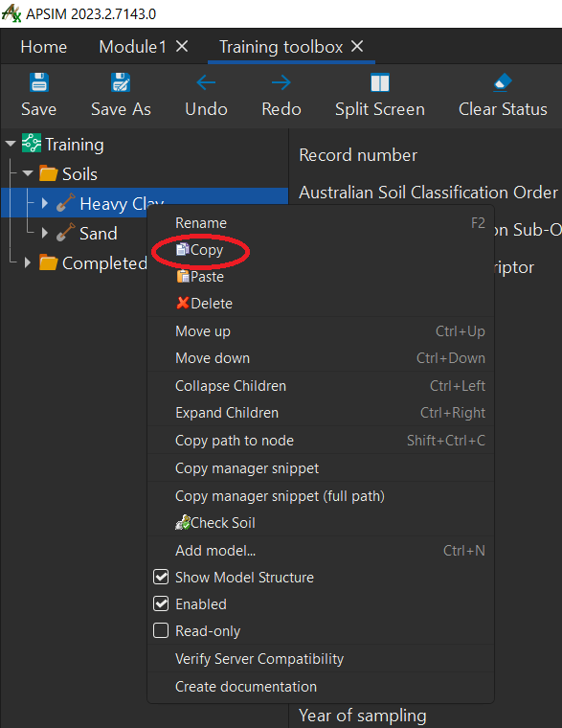
Task: Click the Training simulations root icon
Action: tap(32, 144)
